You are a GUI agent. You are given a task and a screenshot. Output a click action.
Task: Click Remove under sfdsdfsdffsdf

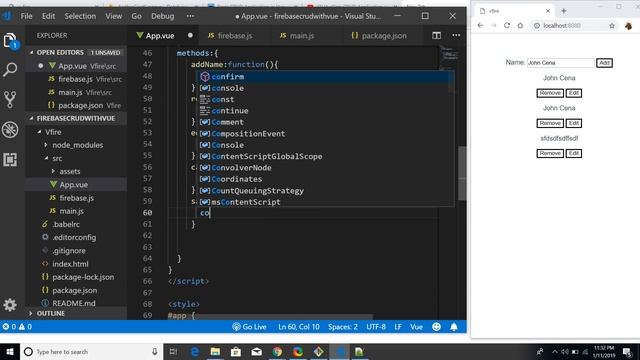coord(550,153)
